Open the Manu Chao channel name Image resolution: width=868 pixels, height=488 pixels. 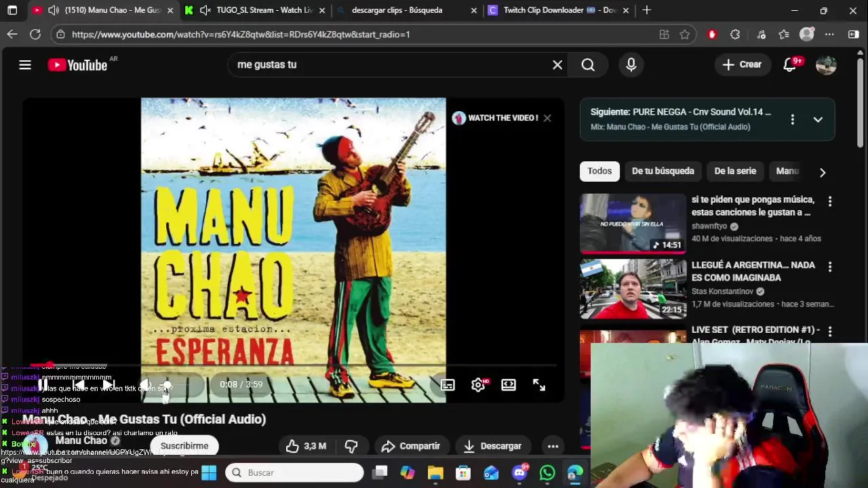point(81,441)
